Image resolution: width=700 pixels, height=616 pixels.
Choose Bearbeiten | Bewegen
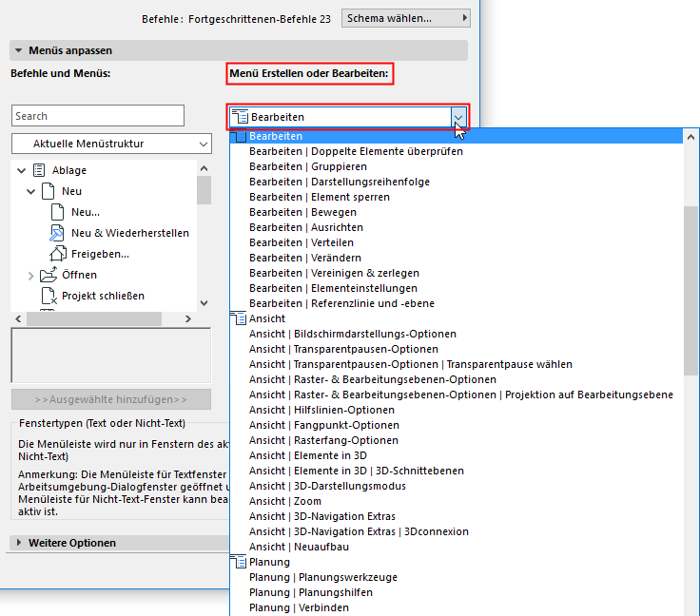(x=302, y=212)
